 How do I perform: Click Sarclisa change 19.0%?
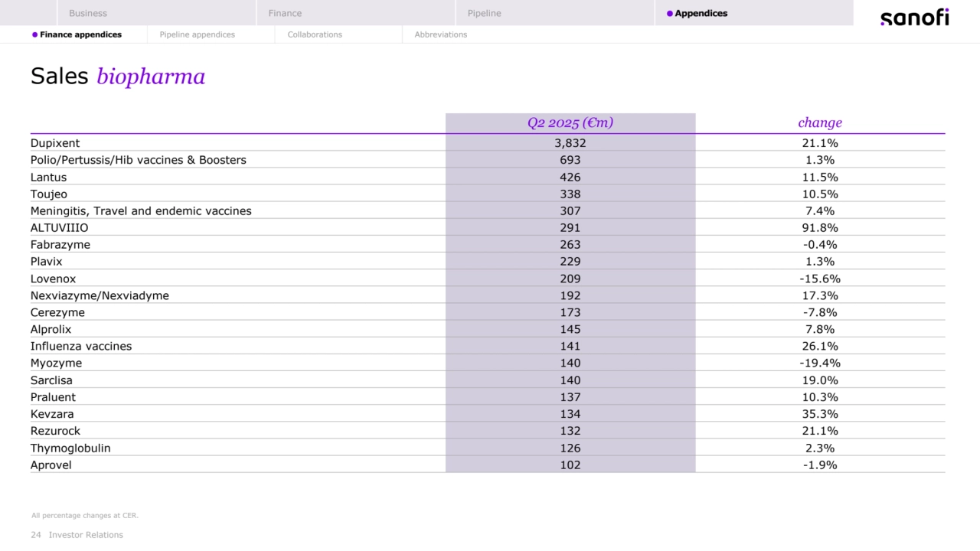click(819, 380)
